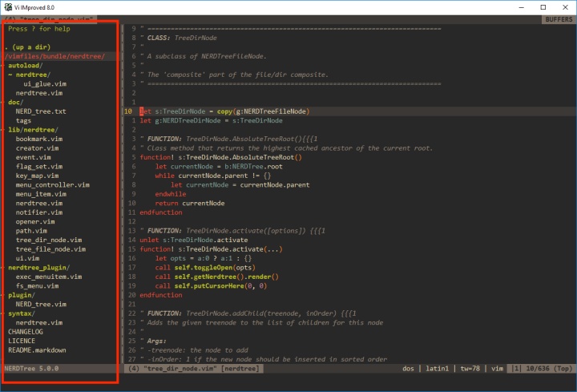Click the 'return currentNode' line
Image resolution: width=577 pixels, height=392 pixels.
[x=189, y=204]
